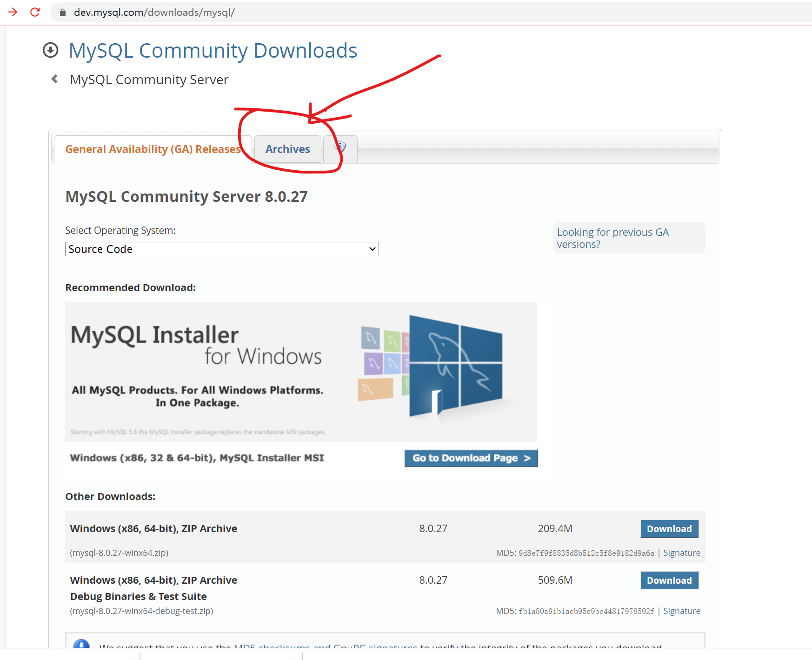
Task: Click Looking for previous GA versions link
Action: (612, 238)
